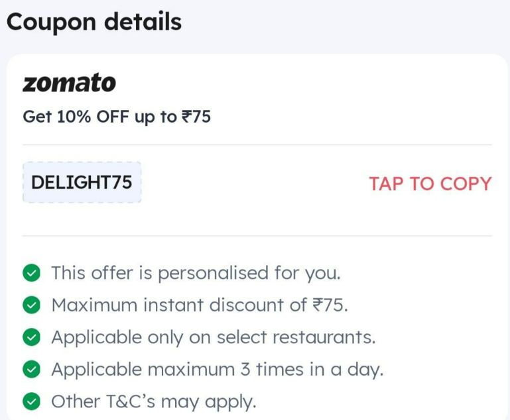Image resolution: width=510 pixels, height=420 pixels.
Task: Click the zomato logo
Action: pyautogui.click(x=69, y=83)
